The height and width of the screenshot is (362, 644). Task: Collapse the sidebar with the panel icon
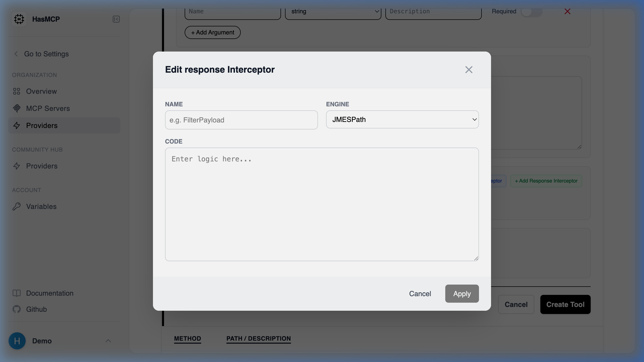(x=116, y=19)
